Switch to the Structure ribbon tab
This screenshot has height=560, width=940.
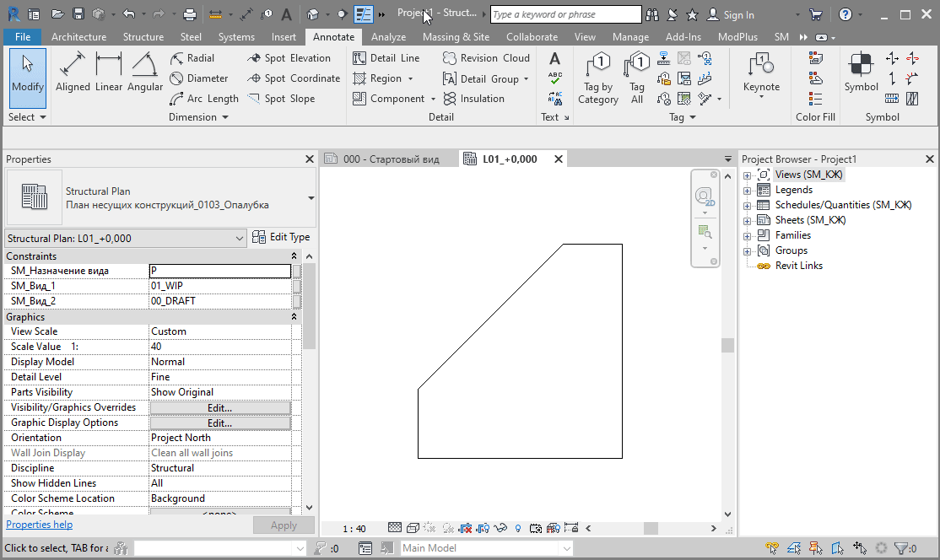[x=143, y=37]
